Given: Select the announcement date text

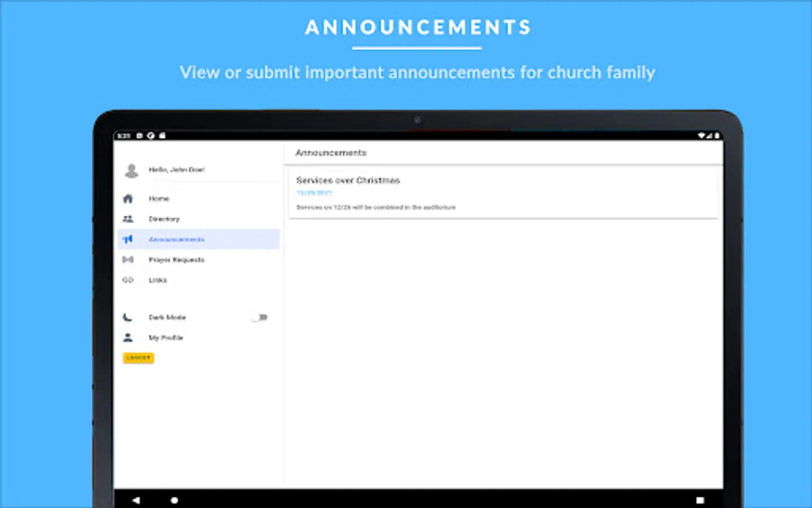Looking at the screenshot, I should [314, 193].
